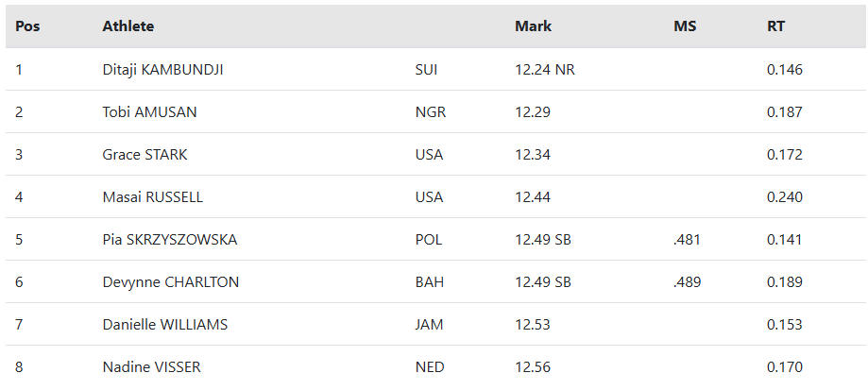Open Devynne CHARLTON athlete page
The width and height of the screenshot is (868, 390).
[171, 282]
